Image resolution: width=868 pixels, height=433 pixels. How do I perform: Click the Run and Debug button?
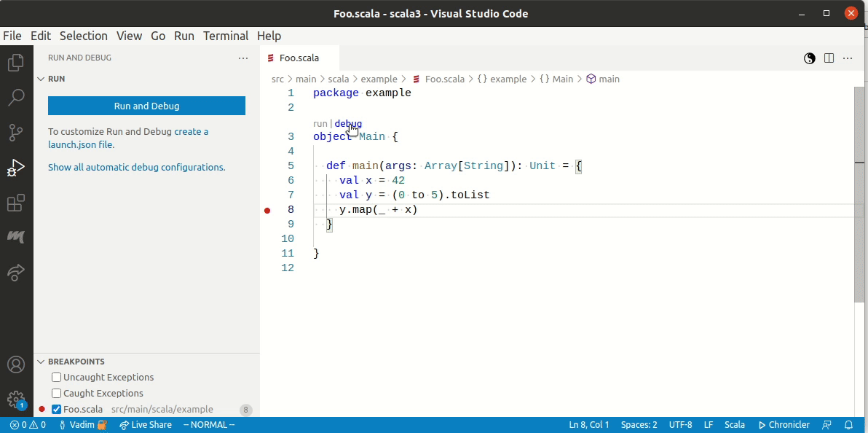[x=146, y=106]
